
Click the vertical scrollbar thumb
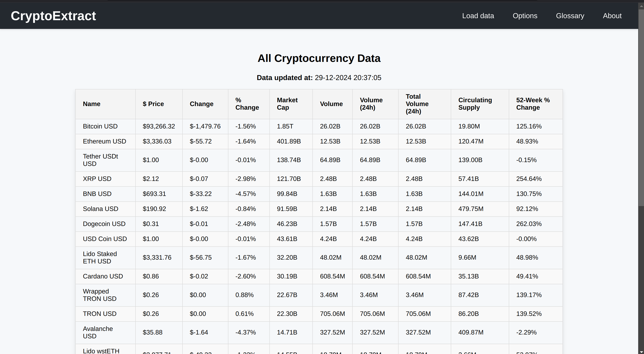[x=641, y=108]
